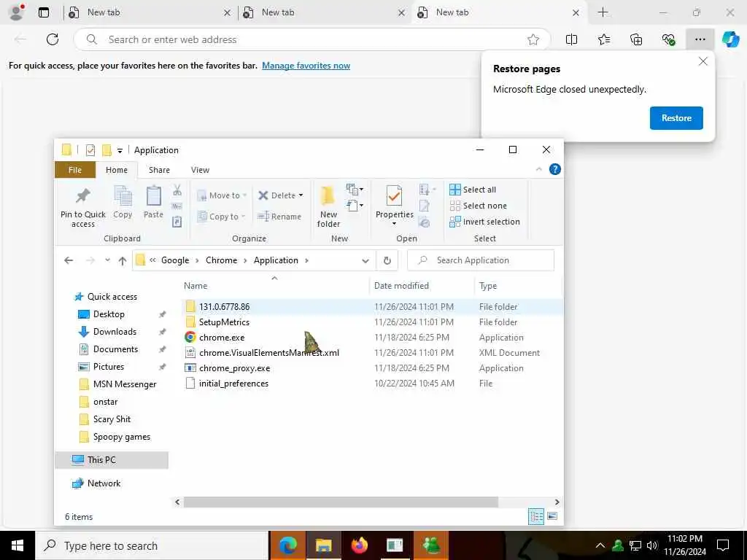This screenshot has height=560, width=747.
Task: Open the File tab
Action: (x=75, y=170)
